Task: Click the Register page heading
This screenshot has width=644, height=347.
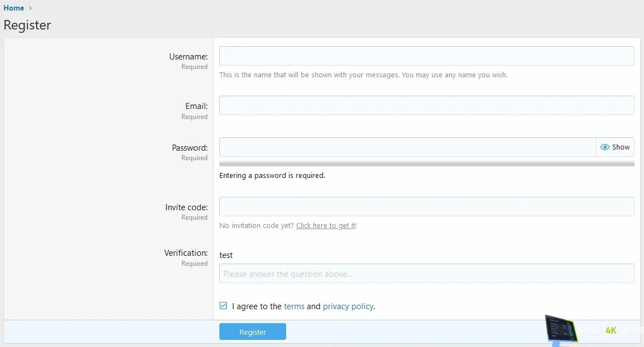Action: tap(27, 24)
